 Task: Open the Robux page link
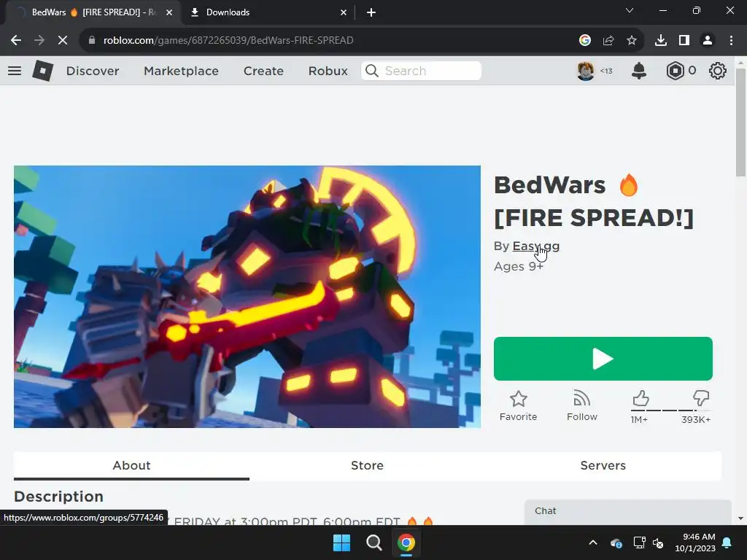[328, 71]
